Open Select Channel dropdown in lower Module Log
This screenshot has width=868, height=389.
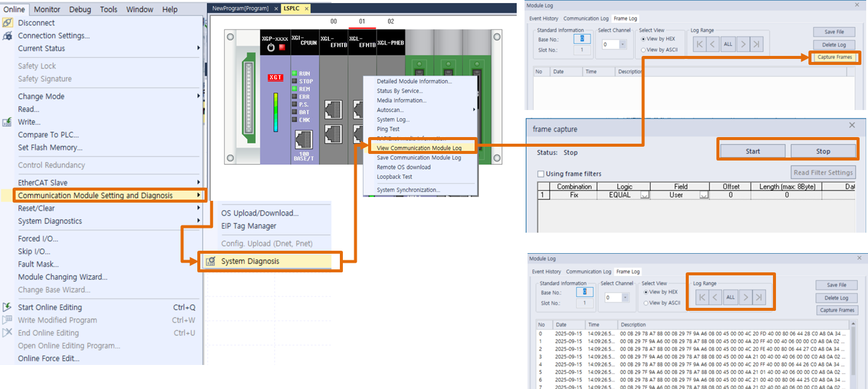coord(625,298)
